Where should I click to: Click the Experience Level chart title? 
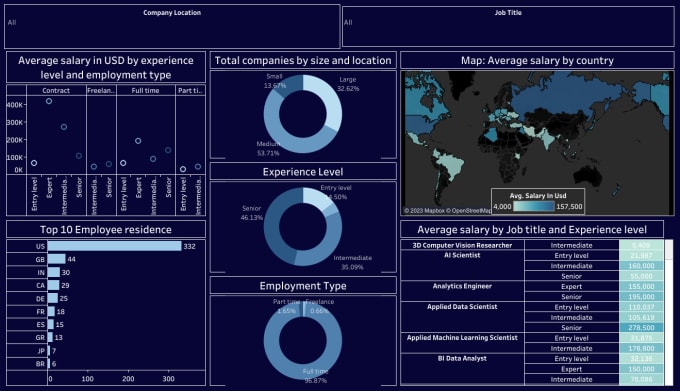tap(303, 172)
